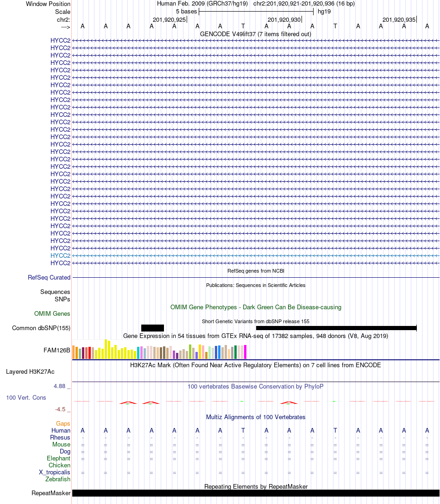Open Multiz Alignments of 100 Vertebrates title

coord(256,417)
